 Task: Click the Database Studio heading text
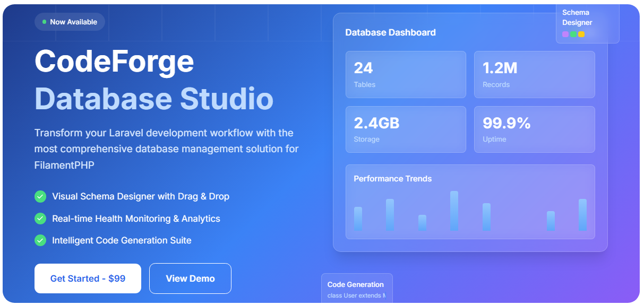(x=154, y=99)
